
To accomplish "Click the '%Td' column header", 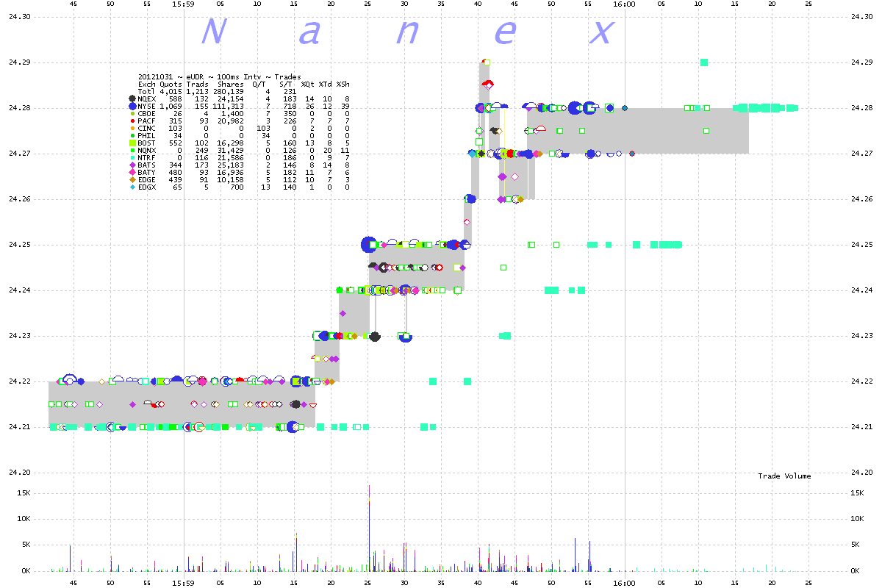I will click(326, 84).
